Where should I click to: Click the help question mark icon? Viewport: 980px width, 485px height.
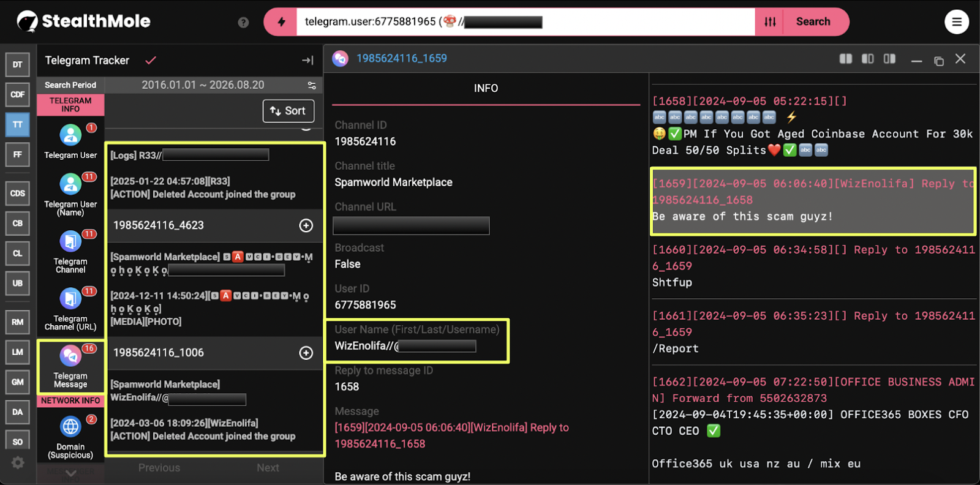coord(243,23)
